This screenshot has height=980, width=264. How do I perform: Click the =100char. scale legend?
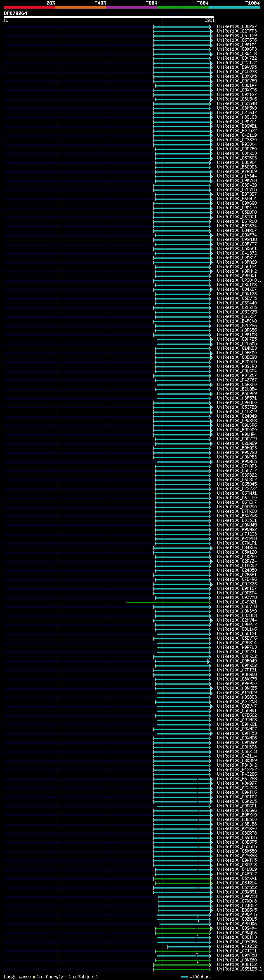click(196, 977)
